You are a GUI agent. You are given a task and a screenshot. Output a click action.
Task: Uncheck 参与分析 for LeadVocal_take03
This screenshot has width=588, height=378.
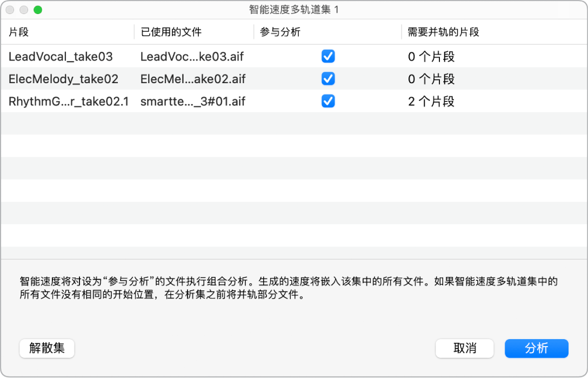328,56
